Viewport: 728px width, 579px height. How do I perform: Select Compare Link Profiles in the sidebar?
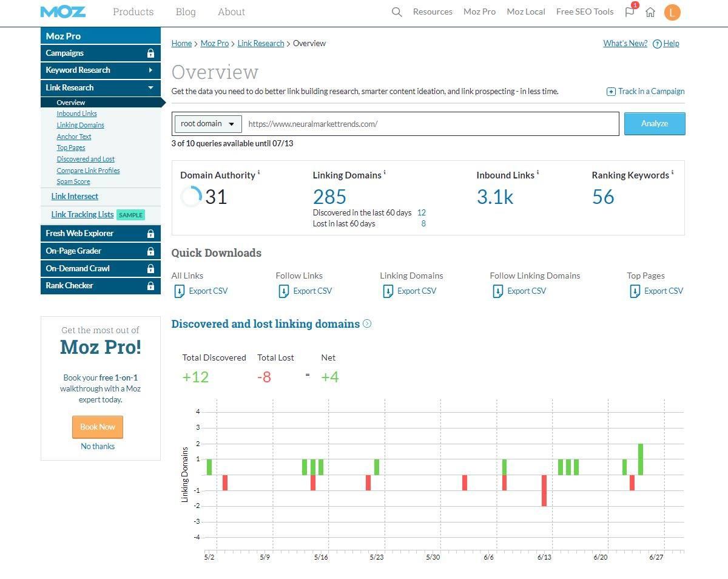click(89, 171)
